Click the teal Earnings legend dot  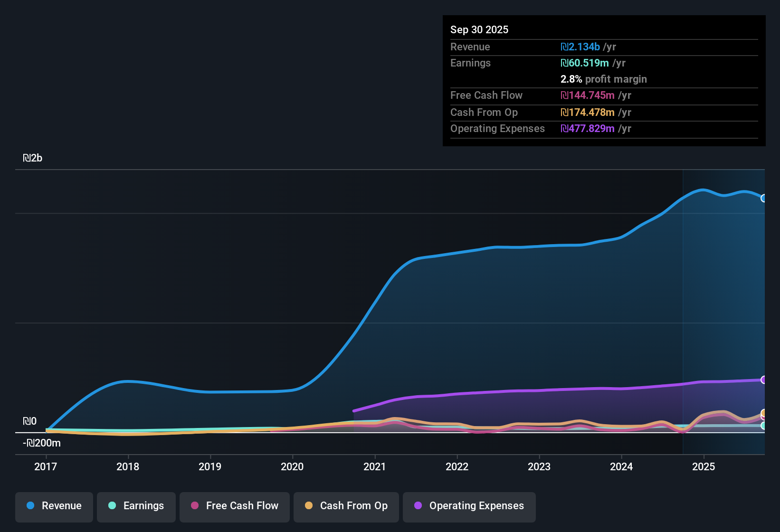(x=113, y=506)
